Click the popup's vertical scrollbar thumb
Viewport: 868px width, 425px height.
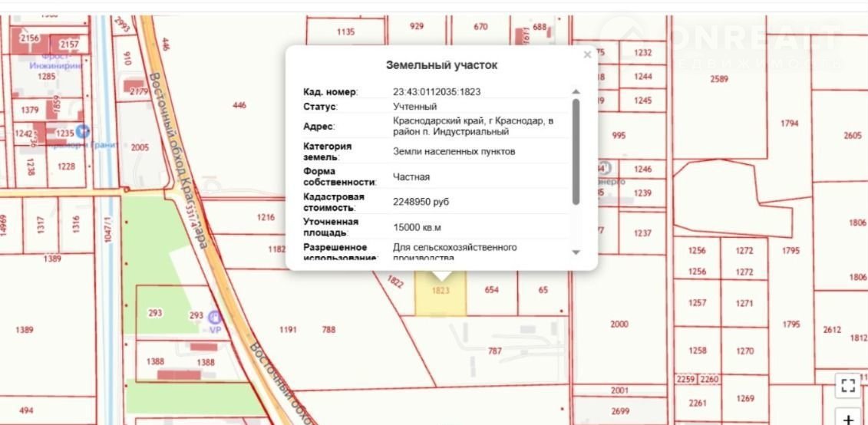point(576,151)
